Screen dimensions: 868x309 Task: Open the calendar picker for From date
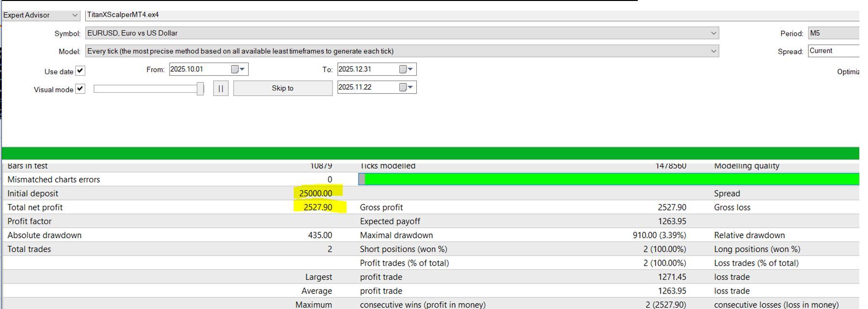238,69
